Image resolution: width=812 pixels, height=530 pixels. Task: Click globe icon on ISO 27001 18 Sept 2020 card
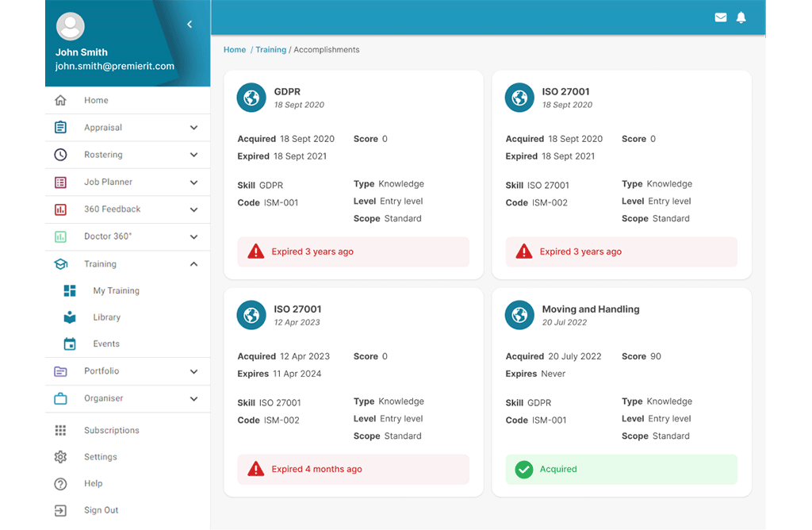click(519, 98)
